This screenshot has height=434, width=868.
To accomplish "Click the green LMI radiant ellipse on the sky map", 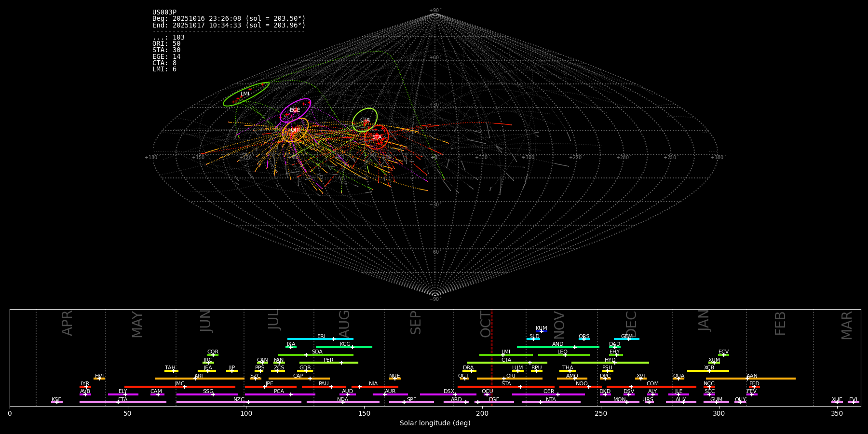I will [x=246, y=94].
